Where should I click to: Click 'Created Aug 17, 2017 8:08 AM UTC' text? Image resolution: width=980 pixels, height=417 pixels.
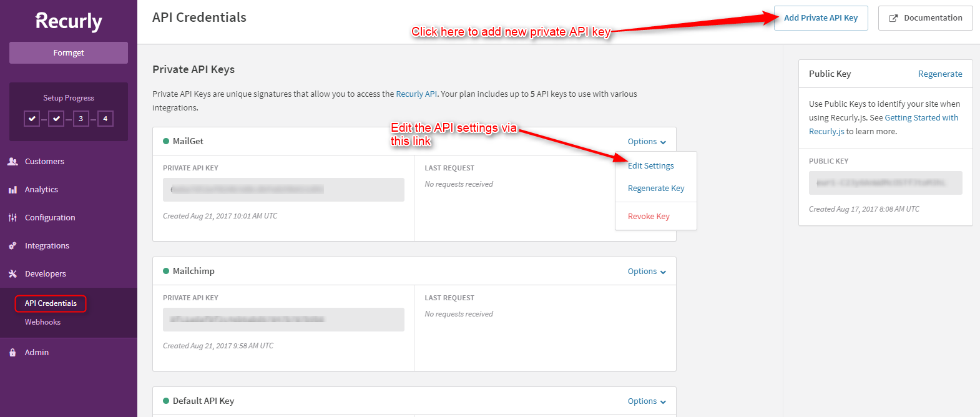point(864,209)
